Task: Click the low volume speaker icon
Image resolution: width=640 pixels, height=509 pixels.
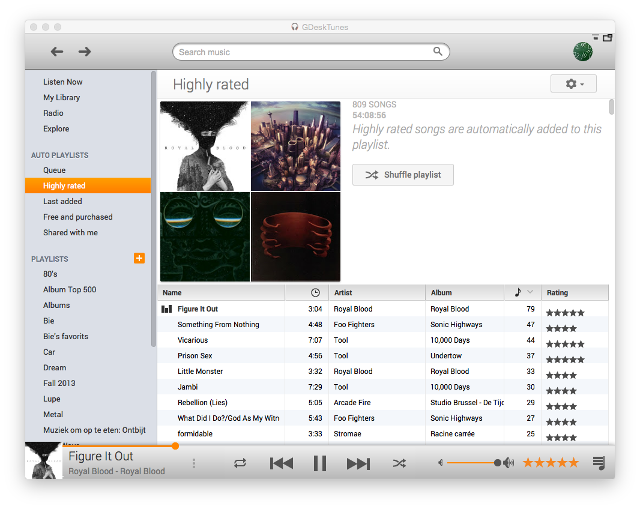Action: point(440,462)
